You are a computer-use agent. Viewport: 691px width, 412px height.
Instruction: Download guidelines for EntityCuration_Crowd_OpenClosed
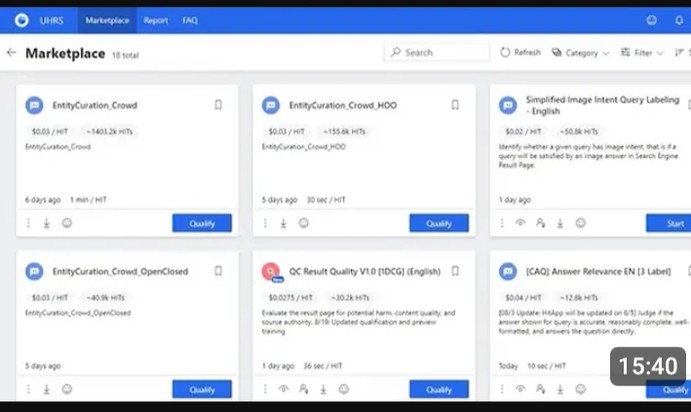coord(47,390)
